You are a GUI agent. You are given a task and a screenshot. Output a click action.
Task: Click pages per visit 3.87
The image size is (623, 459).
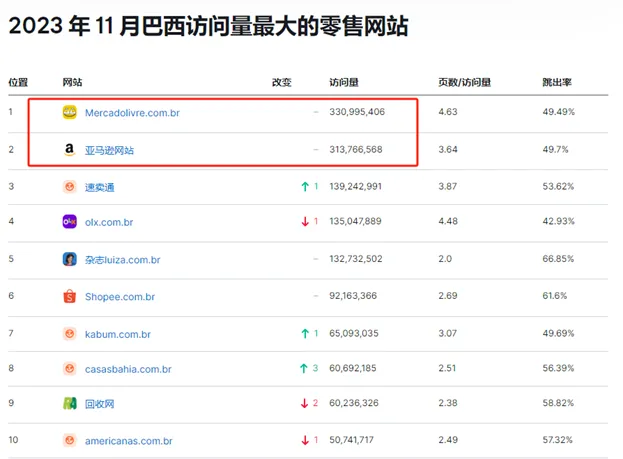(448, 186)
